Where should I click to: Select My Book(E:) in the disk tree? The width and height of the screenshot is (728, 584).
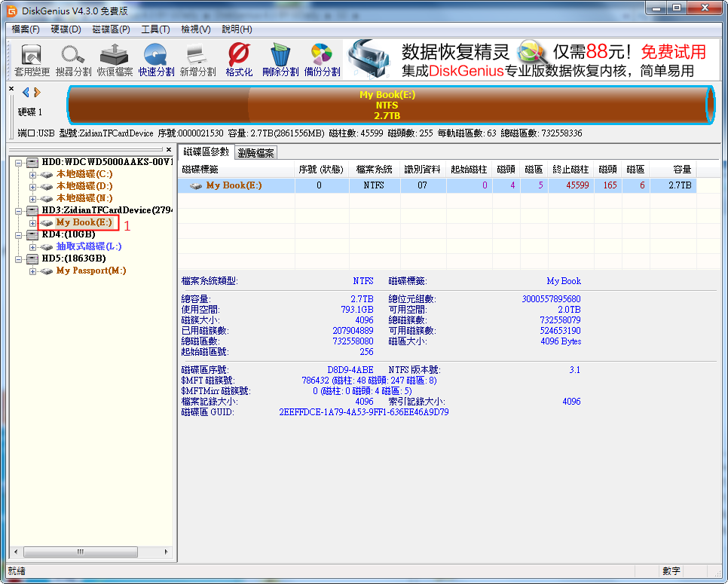tap(84, 222)
